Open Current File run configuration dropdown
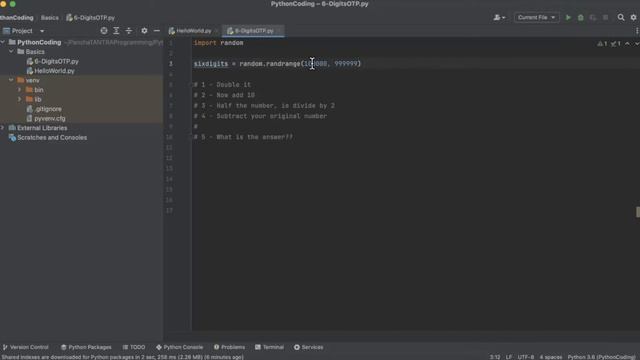Screen dimensions: 640x360 click(x=536, y=18)
